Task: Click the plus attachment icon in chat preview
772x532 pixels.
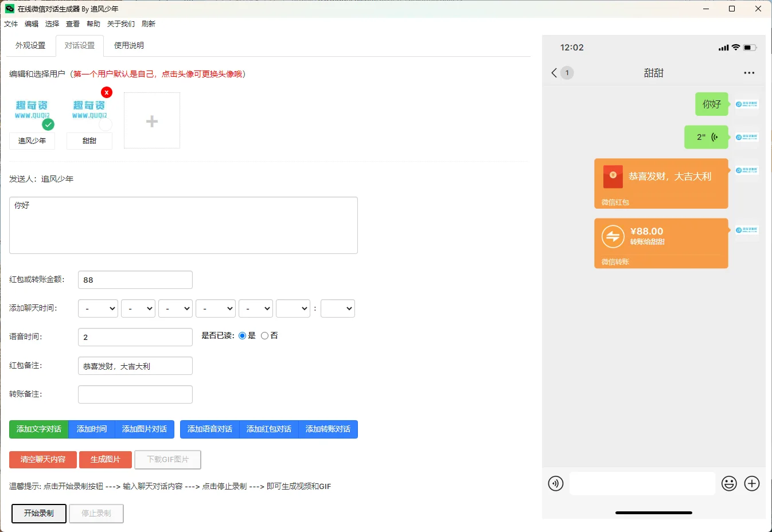Action: pyautogui.click(x=752, y=483)
